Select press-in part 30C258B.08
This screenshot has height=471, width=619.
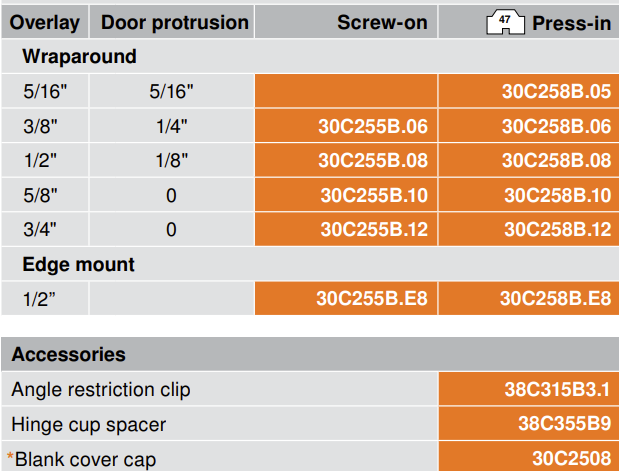555,160
